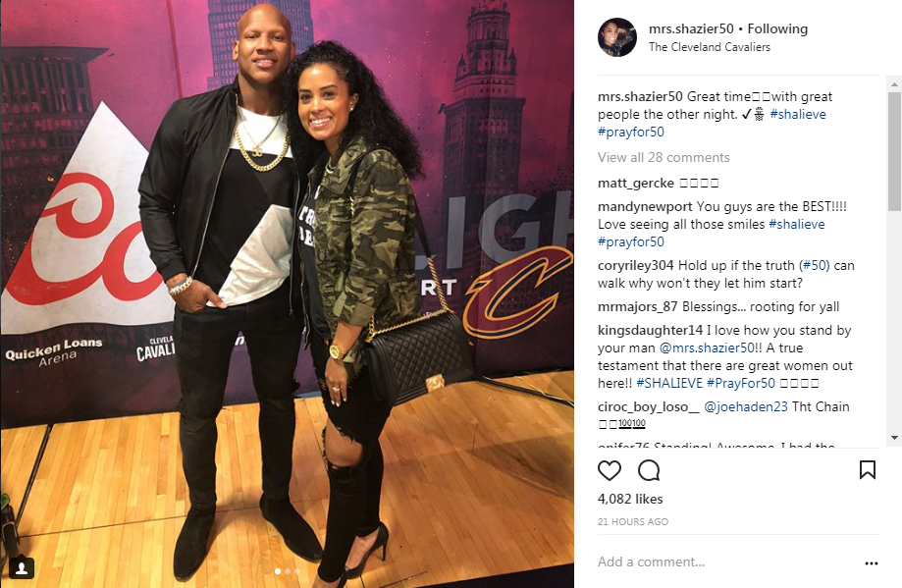The image size is (902, 588).
Task: Open @joehaden23 mention link
Action: click(746, 406)
